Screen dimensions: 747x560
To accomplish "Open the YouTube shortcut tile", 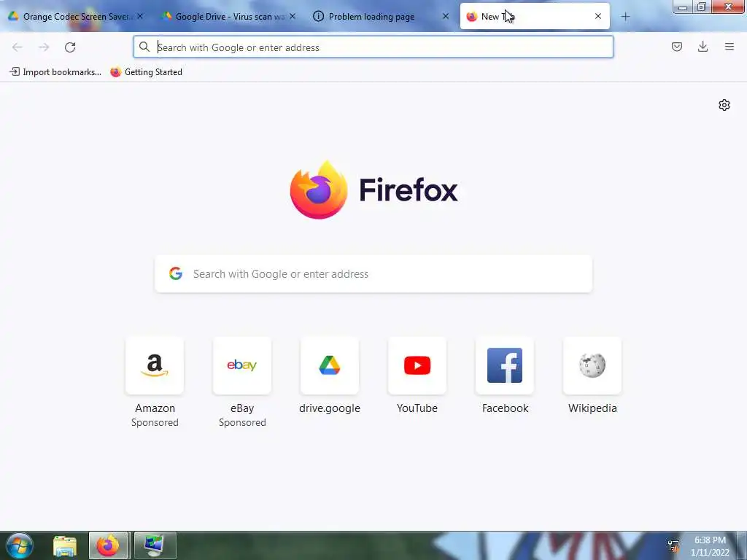I will click(417, 366).
